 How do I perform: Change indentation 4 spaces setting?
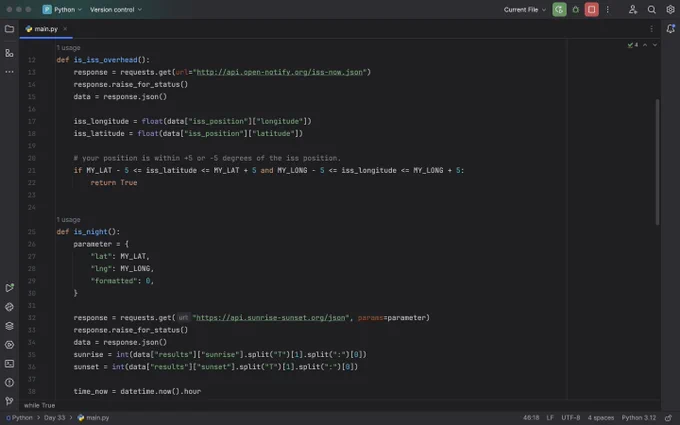pos(601,418)
